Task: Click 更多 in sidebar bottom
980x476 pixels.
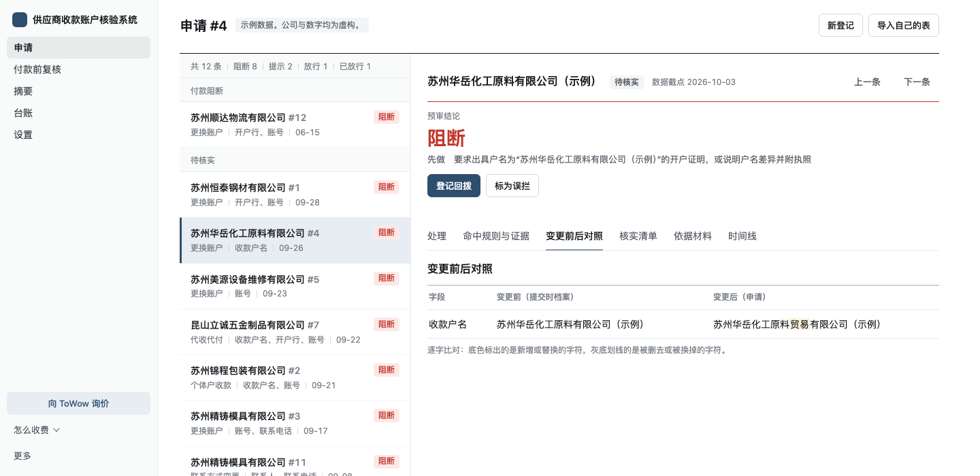Action: 22,456
